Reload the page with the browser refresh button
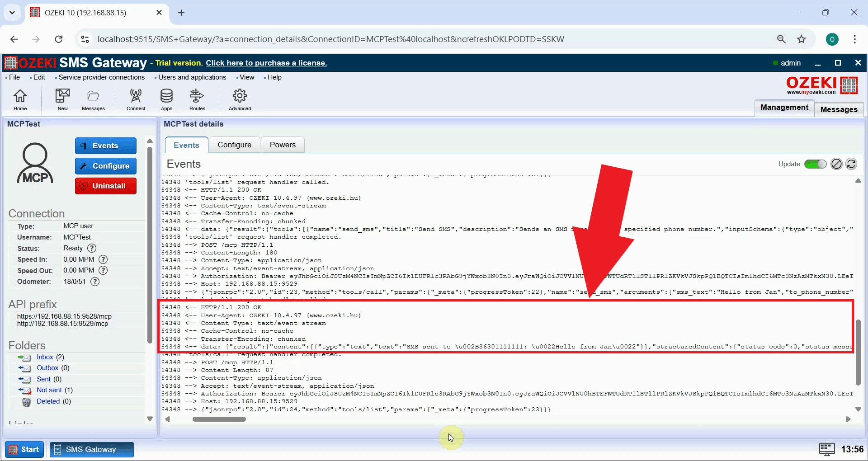 [x=59, y=39]
